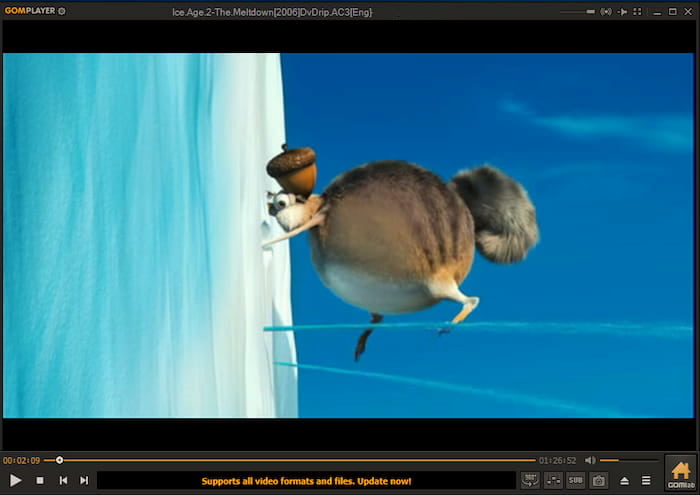
Task: Switch to fullscreen with the title bar icon
Action: tap(638, 12)
